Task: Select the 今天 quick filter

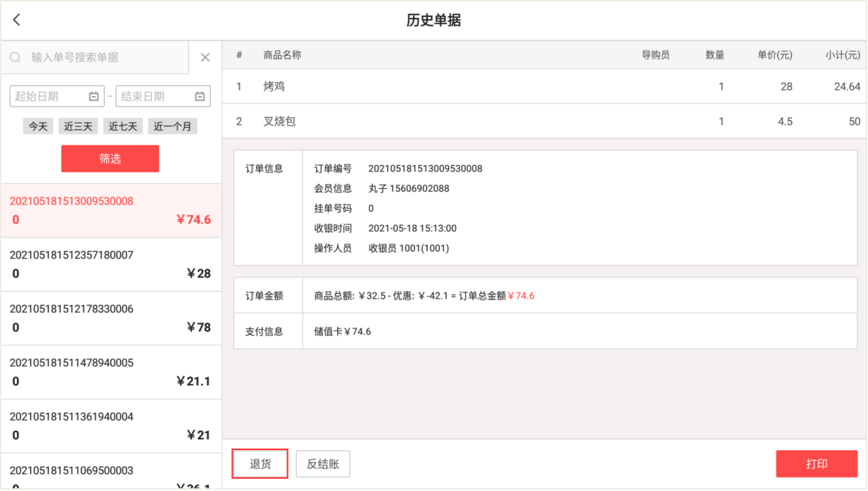Action: point(38,126)
